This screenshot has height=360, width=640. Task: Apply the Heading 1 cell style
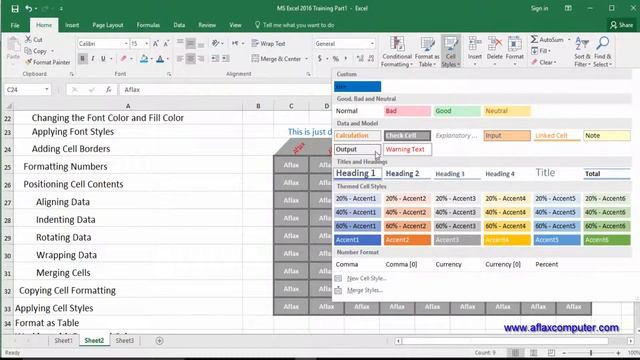(x=358, y=173)
